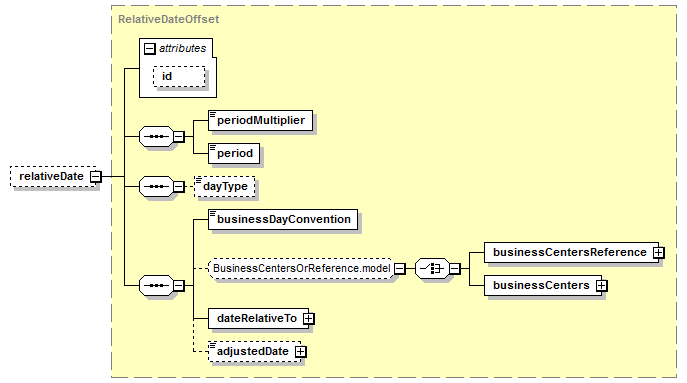
Task: Select the id attribute box
Action: (179, 77)
